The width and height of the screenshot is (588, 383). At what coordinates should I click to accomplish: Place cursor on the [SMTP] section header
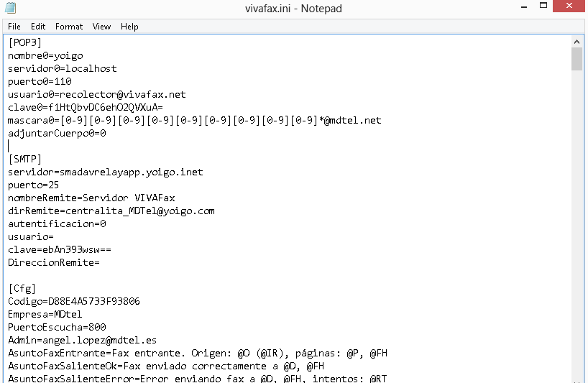point(25,159)
